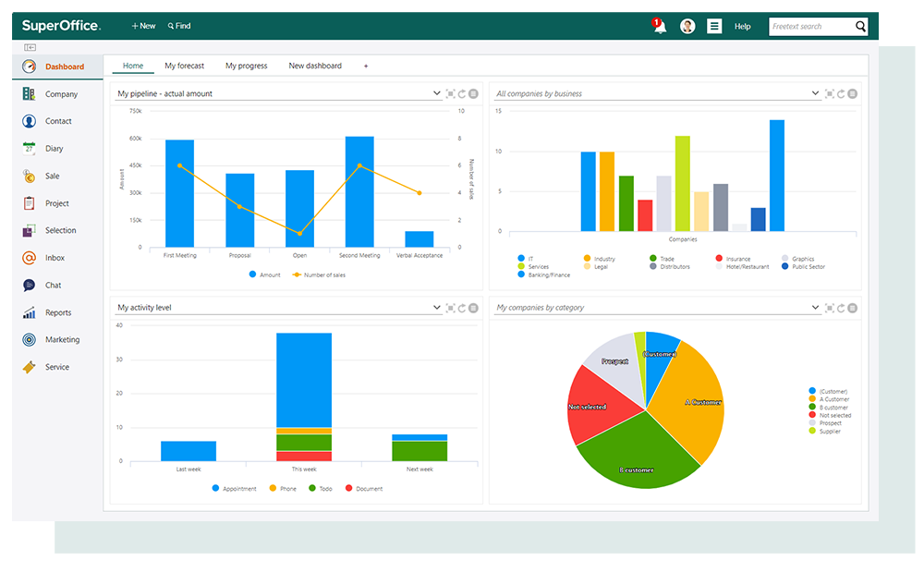
Task: Open My companies by category dropdown arrow
Action: (x=815, y=308)
